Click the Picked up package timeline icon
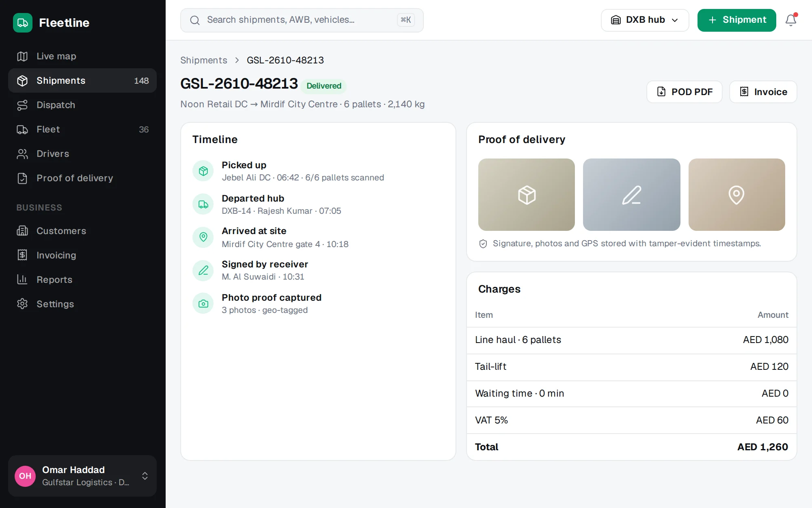The image size is (812, 508). click(x=203, y=171)
